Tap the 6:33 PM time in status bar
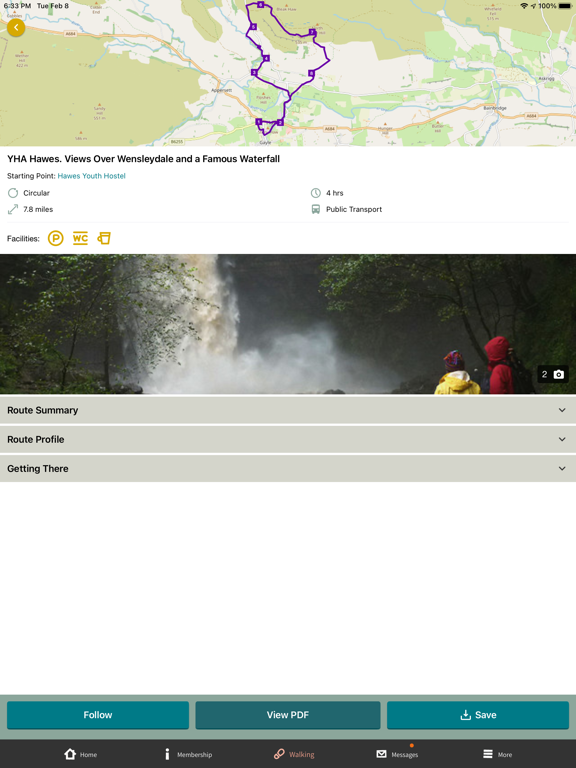The height and width of the screenshot is (768, 576). [17, 6]
